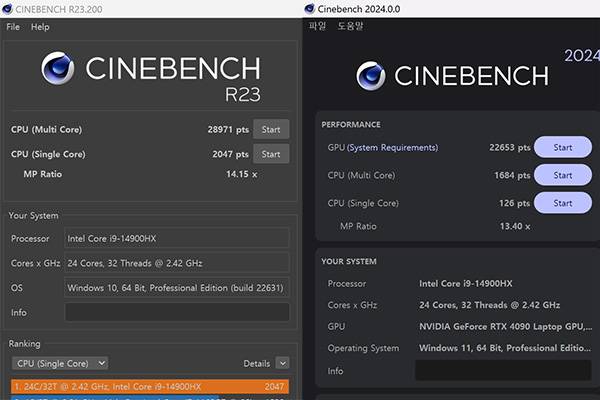600x400 pixels.
Task: Open the 도움말 menu in Cinebench 2024
Action: click(350, 26)
